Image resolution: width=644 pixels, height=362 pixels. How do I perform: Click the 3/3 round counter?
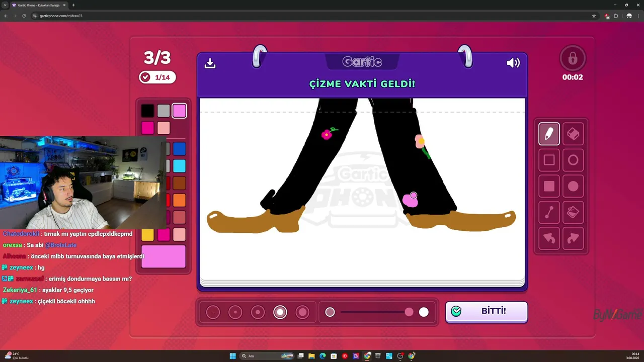[x=157, y=58]
